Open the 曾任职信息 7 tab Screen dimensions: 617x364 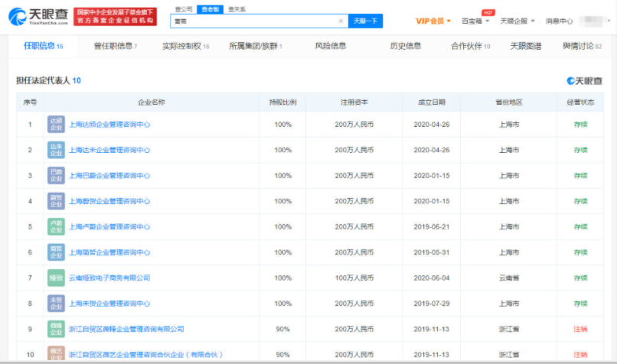116,46
